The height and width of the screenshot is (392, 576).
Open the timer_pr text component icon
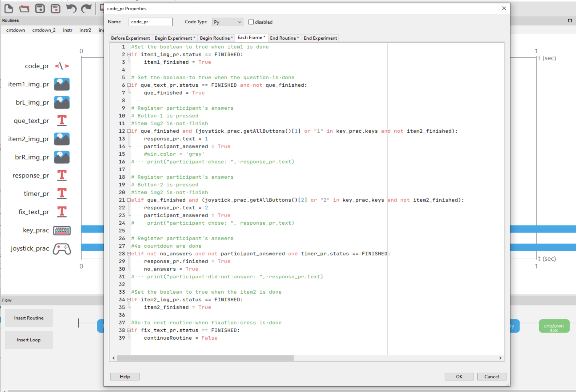62,194
